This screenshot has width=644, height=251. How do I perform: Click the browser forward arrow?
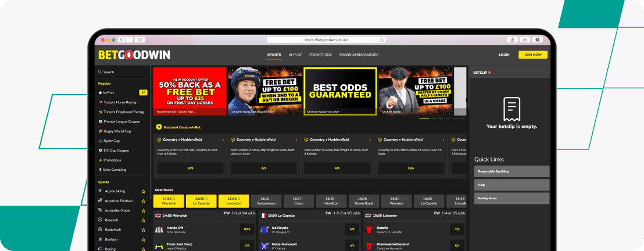coord(129,40)
